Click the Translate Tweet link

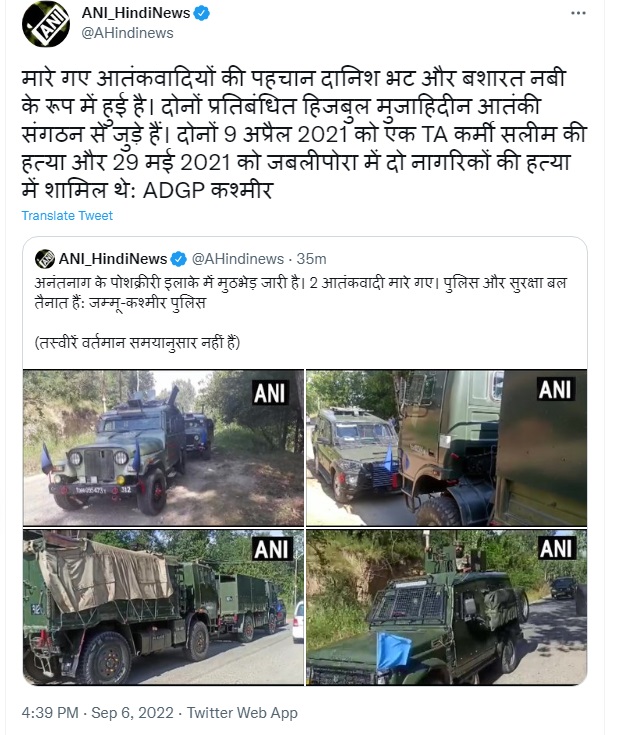(67, 216)
